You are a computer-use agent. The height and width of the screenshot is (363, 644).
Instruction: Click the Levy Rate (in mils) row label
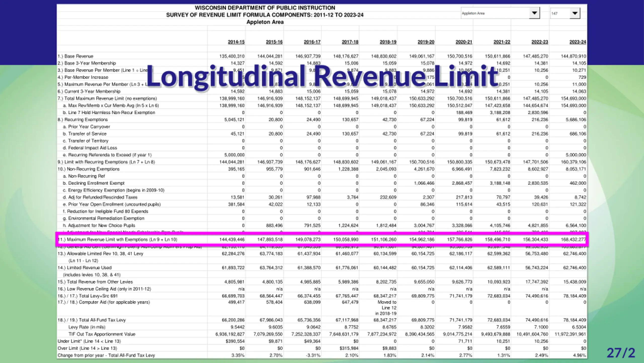coord(87,327)
